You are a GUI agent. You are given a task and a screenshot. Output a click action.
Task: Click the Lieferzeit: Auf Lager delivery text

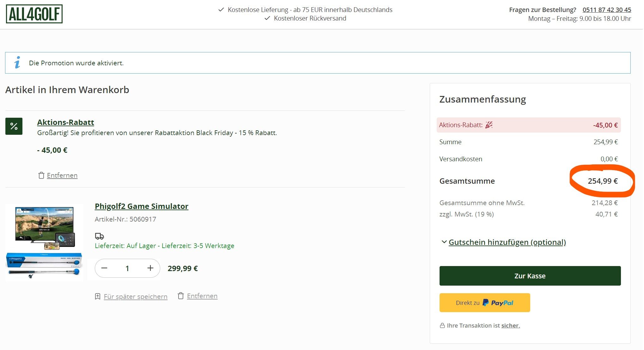click(x=165, y=246)
